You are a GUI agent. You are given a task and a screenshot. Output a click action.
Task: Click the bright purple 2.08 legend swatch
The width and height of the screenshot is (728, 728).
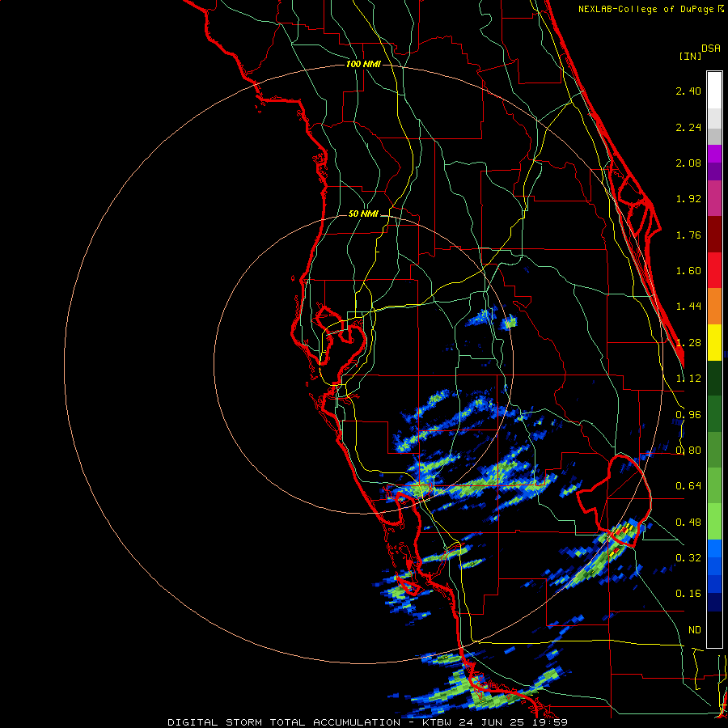pyautogui.click(x=714, y=154)
